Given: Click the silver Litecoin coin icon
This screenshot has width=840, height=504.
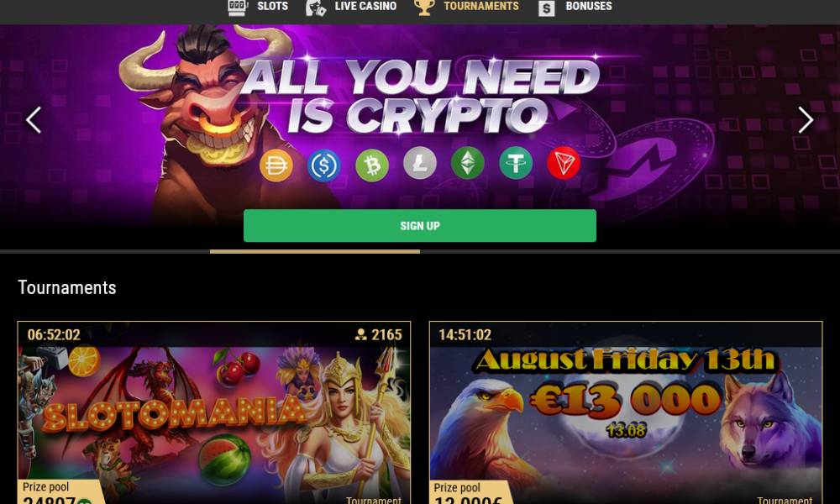Looking at the screenshot, I should [x=419, y=163].
